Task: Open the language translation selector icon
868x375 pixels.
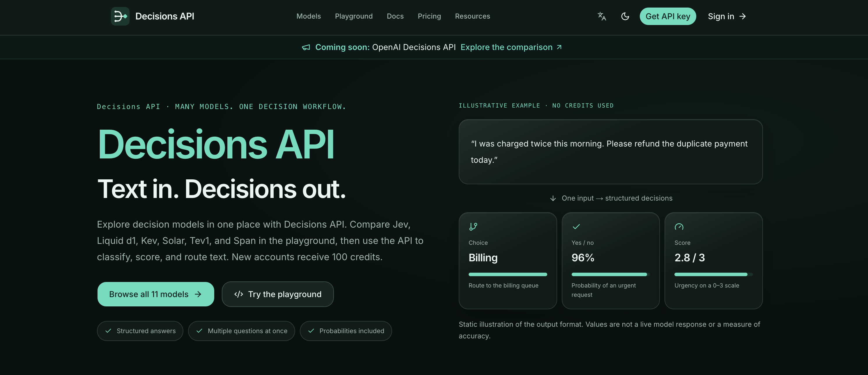Action: [602, 16]
